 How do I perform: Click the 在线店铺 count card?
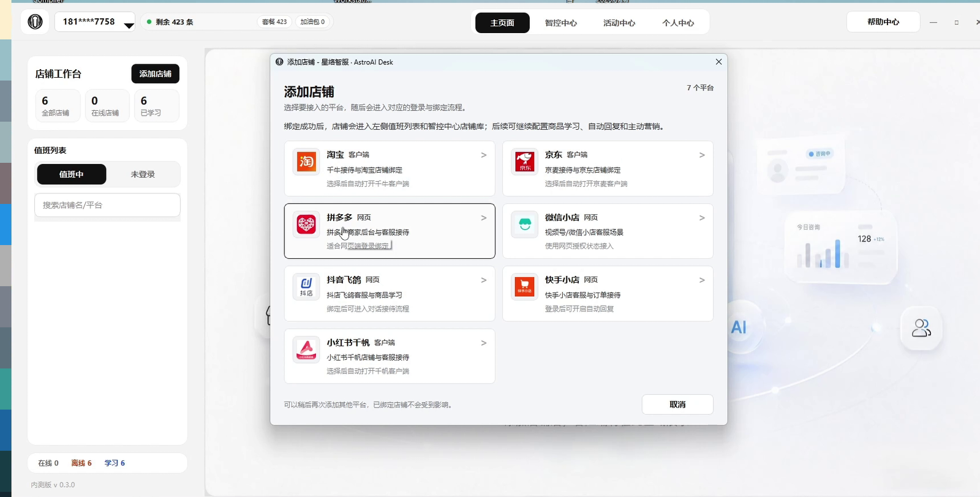107,106
